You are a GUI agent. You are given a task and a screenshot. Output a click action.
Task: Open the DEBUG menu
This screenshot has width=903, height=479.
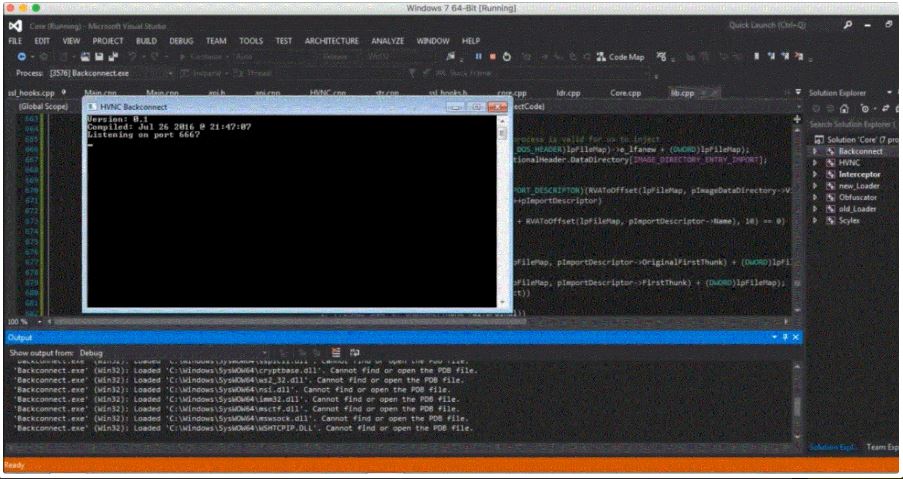181,41
